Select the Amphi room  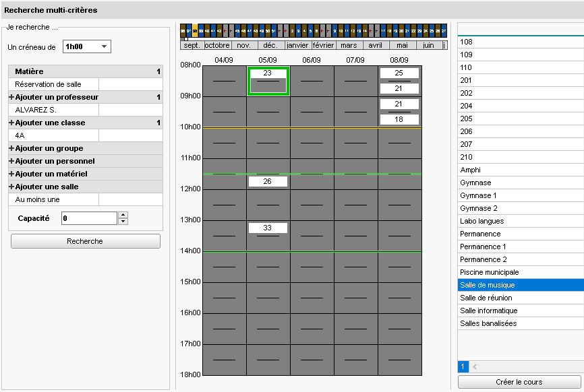pyautogui.click(x=521, y=170)
